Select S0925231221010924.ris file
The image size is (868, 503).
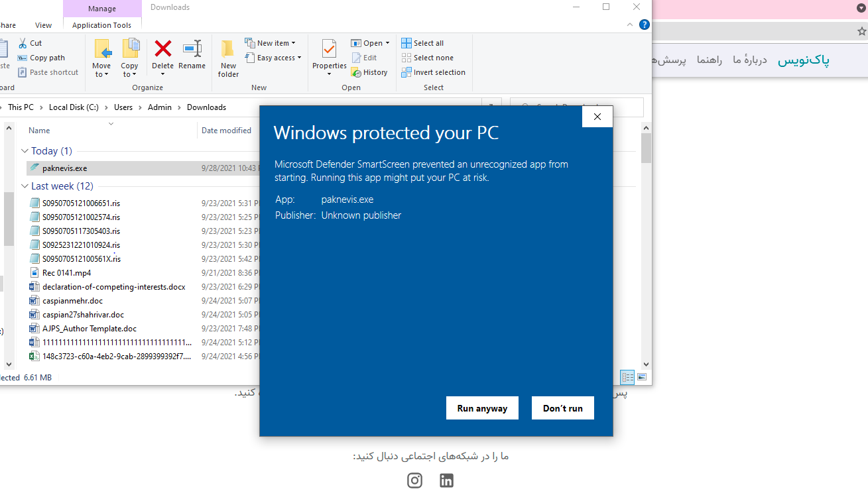[x=75, y=245]
